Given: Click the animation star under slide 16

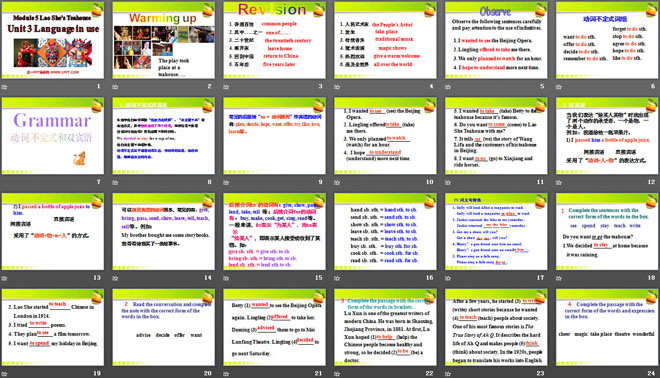Looking at the screenshot, I should coord(337,278).
